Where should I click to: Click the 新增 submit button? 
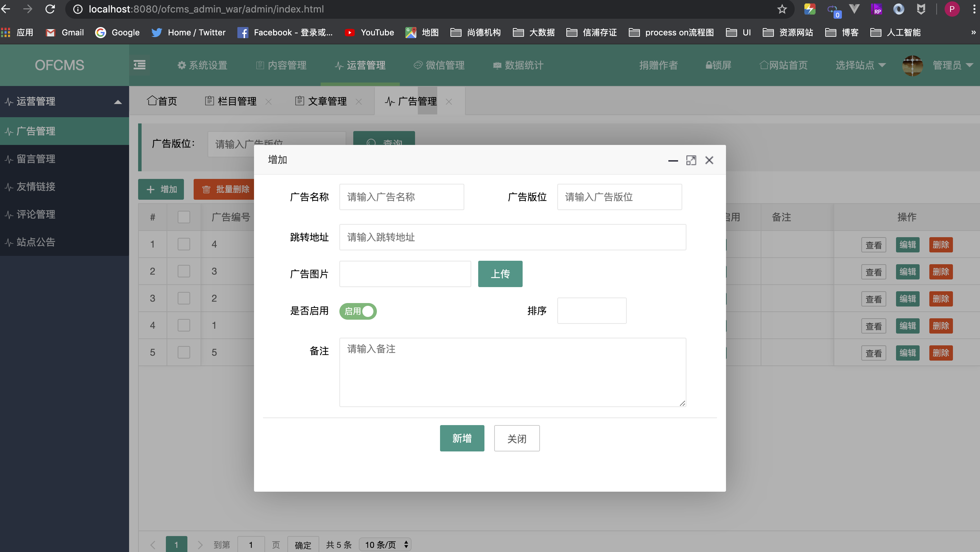pyautogui.click(x=462, y=438)
